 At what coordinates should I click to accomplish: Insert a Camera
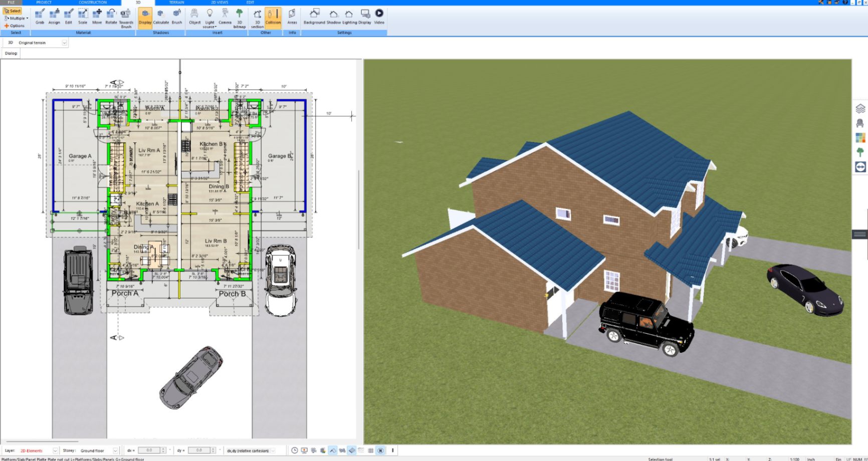[x=225, y=17]
